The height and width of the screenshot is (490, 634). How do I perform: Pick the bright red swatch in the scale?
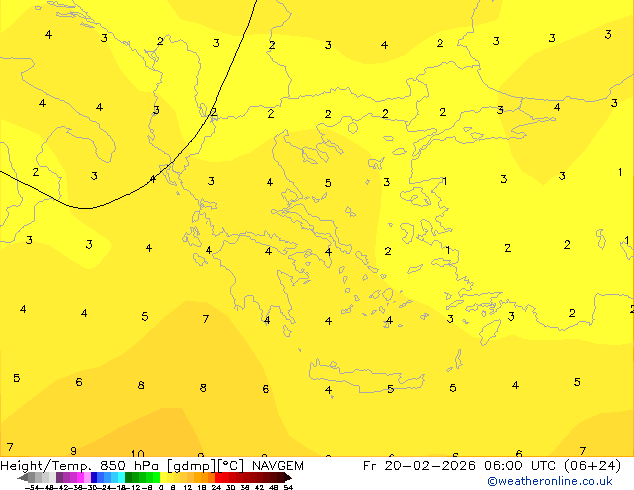pos(218,478)
